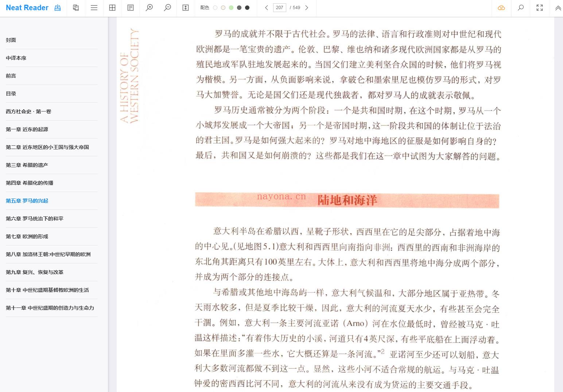Image resolution: width=563 pixels, height=392 pixels.
Task: Click the Neat Reader logo
Action: coord(27,8)
